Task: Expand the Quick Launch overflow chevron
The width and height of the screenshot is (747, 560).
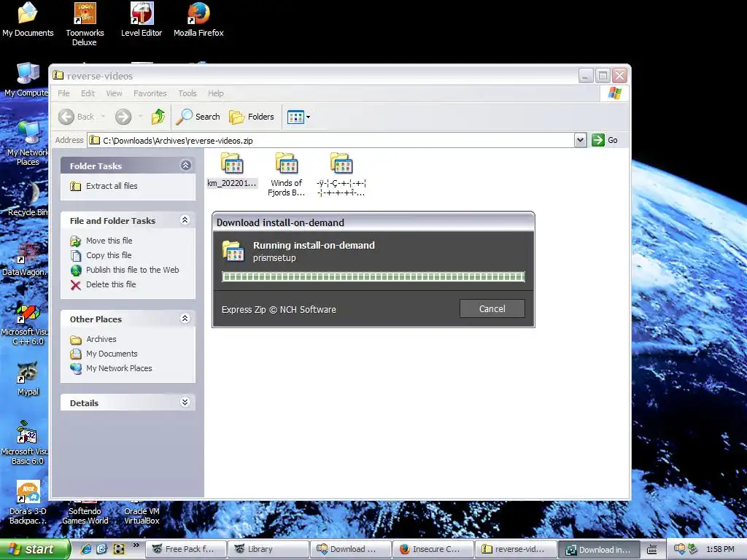Action: tap(136, 545)
